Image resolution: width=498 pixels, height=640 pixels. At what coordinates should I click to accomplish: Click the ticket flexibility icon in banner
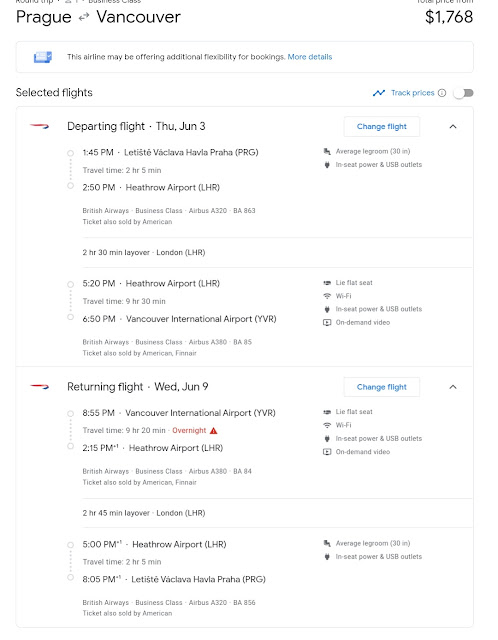43,57
